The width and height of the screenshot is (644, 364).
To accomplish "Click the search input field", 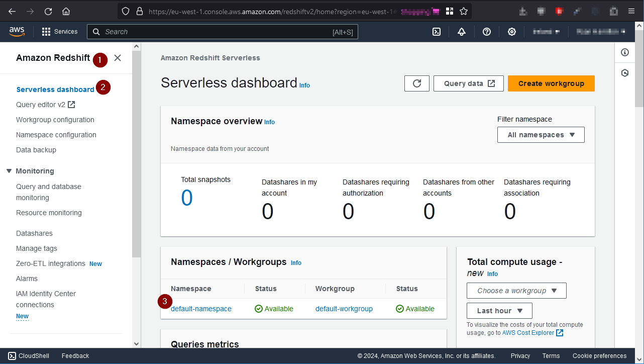I will coord(223,32).
